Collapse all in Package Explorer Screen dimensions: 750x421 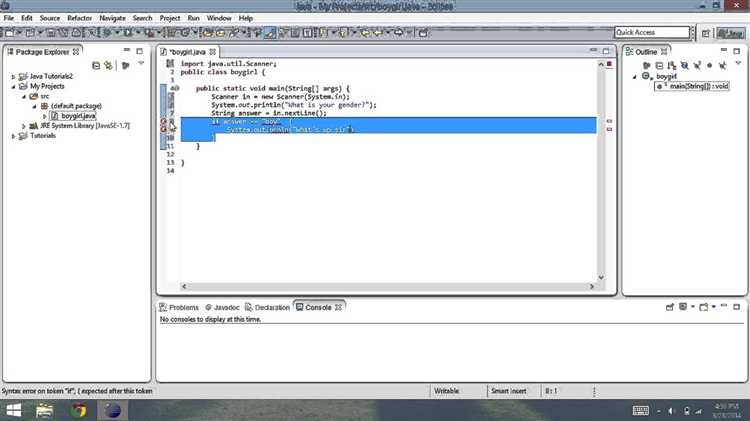[x=96, y=65]
